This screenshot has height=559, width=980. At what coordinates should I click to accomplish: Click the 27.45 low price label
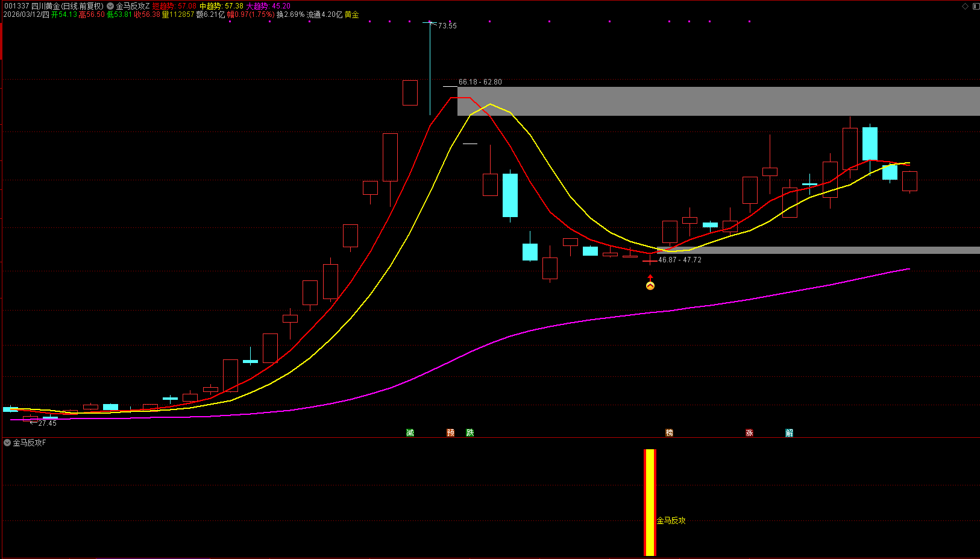point(48,423)
